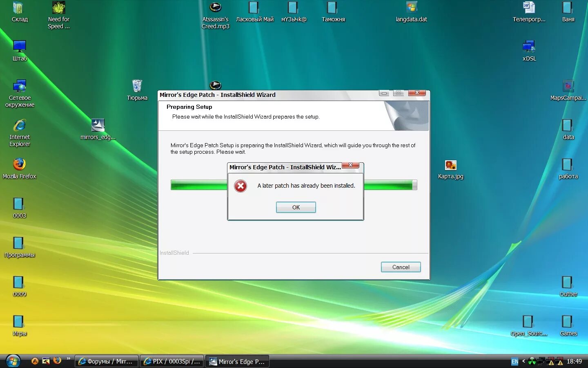Launch the orange player quick launch icon
The width and height of the screenshot is (588, 368).
point(35,361)
